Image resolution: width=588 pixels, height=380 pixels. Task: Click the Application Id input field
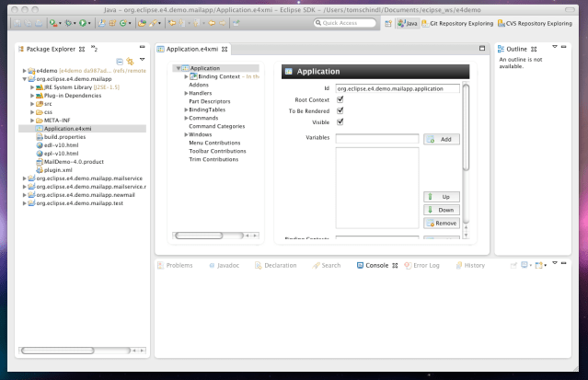click(x=397, y=88)
